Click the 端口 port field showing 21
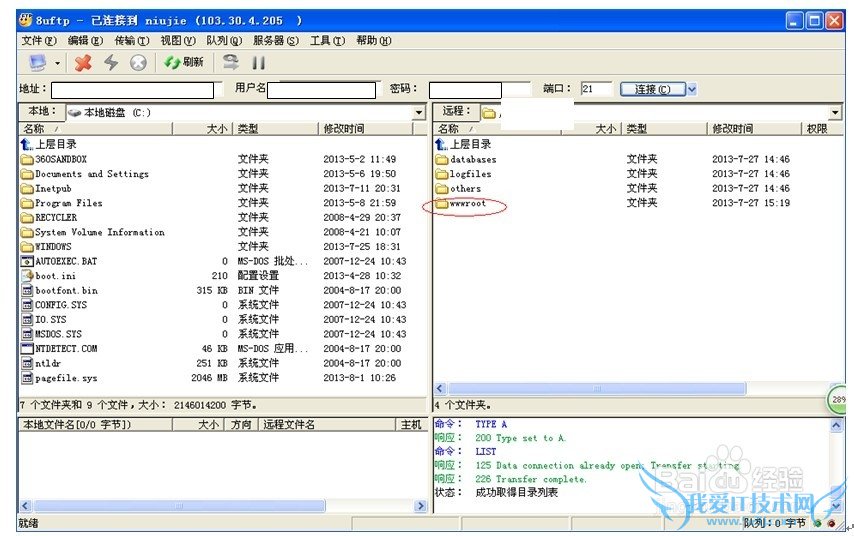Viewport: 854px width, 536px height. click(x=596, y=89)
